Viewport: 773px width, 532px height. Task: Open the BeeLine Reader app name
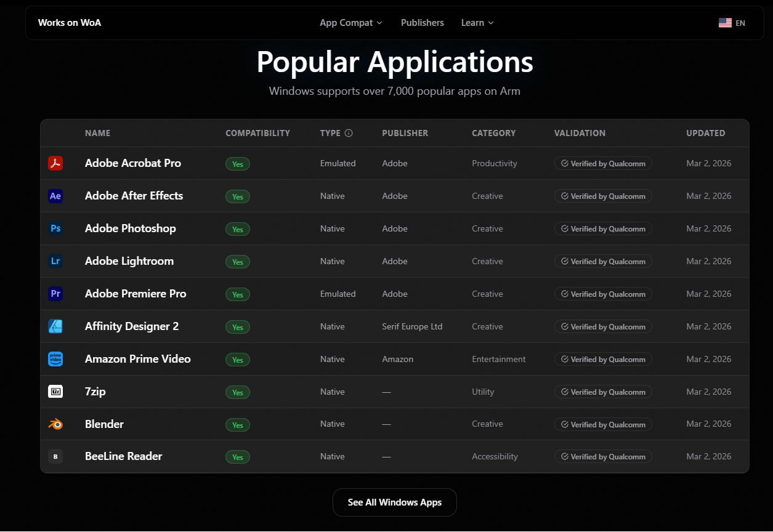click(124, 456)
